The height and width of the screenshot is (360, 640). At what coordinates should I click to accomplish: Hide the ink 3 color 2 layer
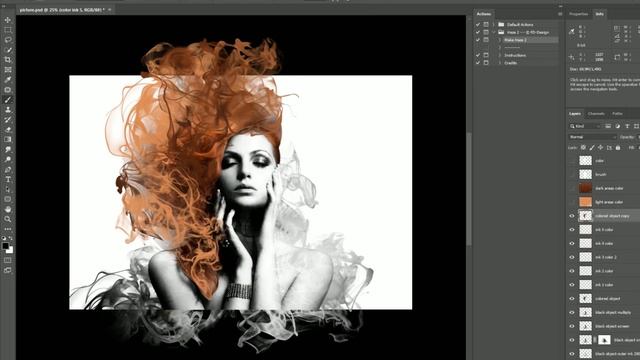572,257
